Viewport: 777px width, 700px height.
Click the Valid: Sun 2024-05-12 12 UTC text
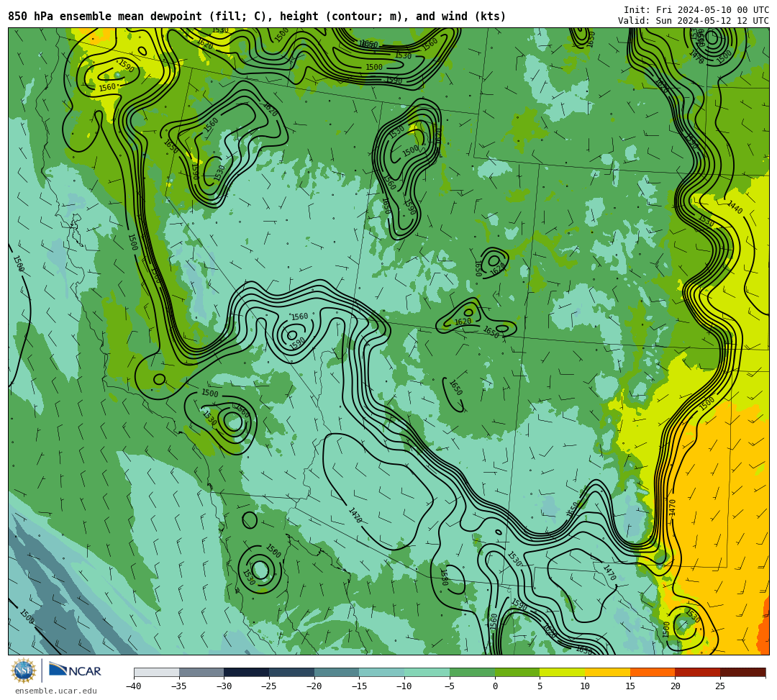pos(694,21)
